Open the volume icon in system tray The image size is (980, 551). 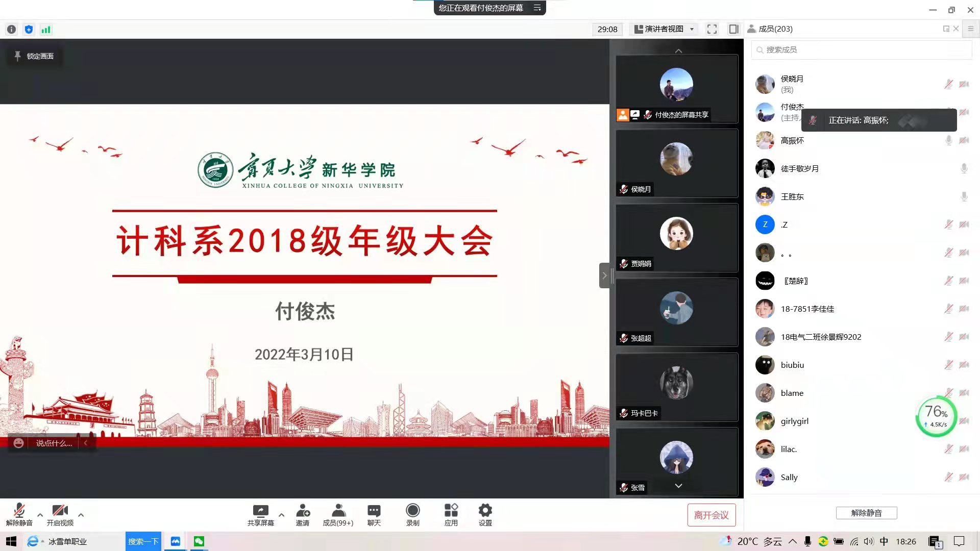click(x=869, y=541)
